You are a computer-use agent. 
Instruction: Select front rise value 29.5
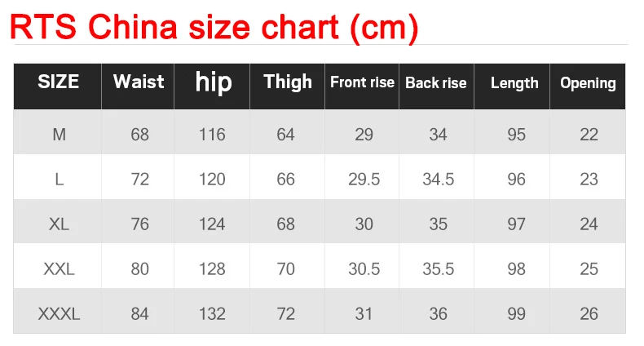click(364, 180)
